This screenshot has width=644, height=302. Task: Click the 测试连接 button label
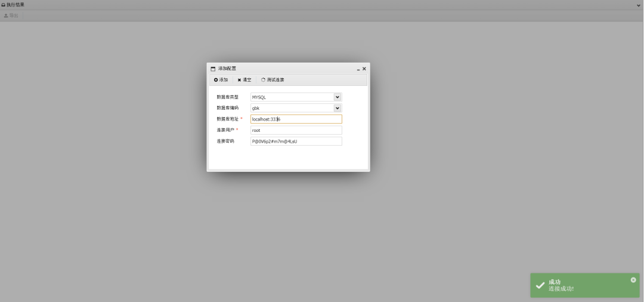click(275, 80)
